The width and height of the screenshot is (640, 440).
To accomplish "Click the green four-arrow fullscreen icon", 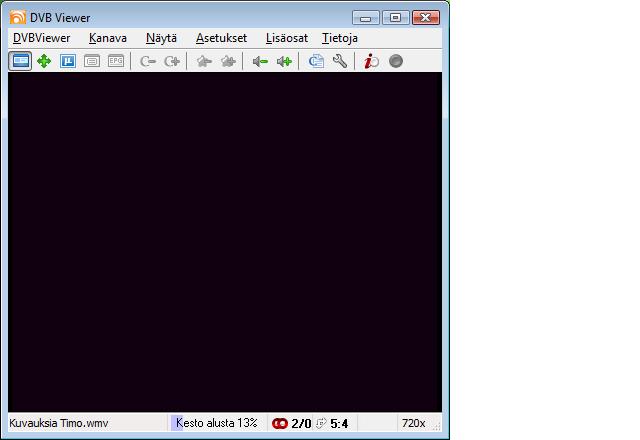I will click(x=44, y=61).
